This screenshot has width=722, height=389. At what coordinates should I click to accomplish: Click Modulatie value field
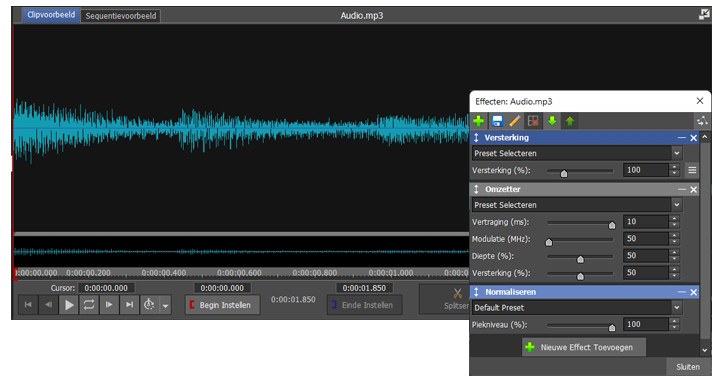(x=646, y=239)
